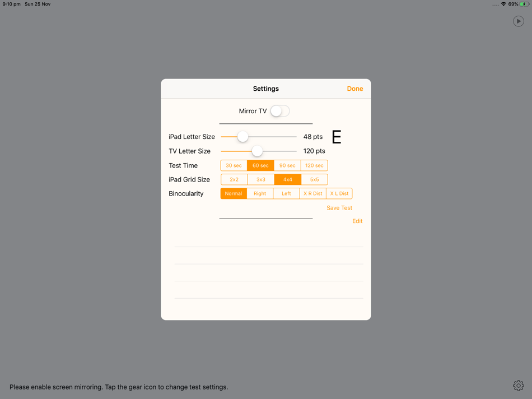This screenshot has width=532, height=399.
Task: Select Left binocularity option
Action: (x=286, y=193)
